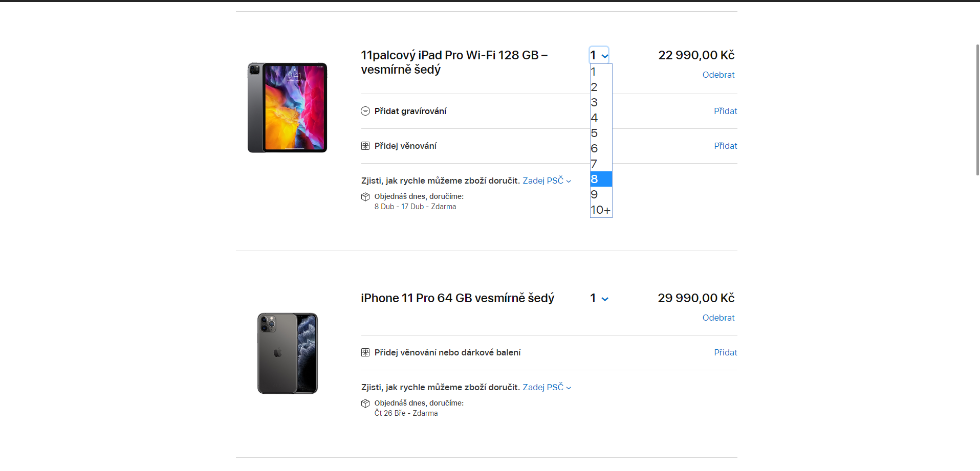Viewport: 980px width, 471px height.
Task: Choose quantity 3 in the dropdown list
Action: [x=601, y=102]
